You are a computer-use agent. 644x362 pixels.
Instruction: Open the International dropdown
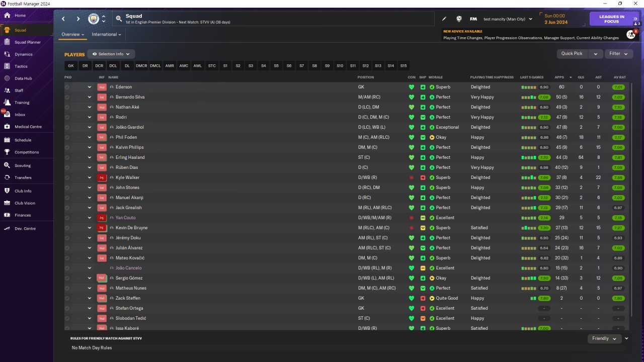(x=106, y=35)
